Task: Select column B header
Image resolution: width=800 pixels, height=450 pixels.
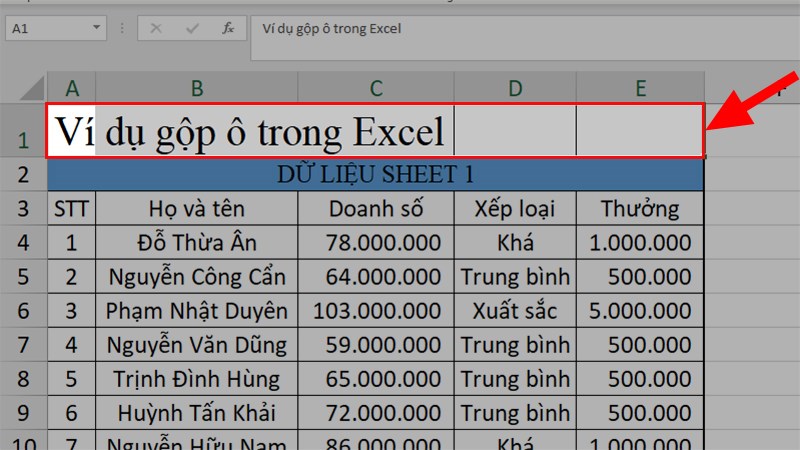Action: 196,88
